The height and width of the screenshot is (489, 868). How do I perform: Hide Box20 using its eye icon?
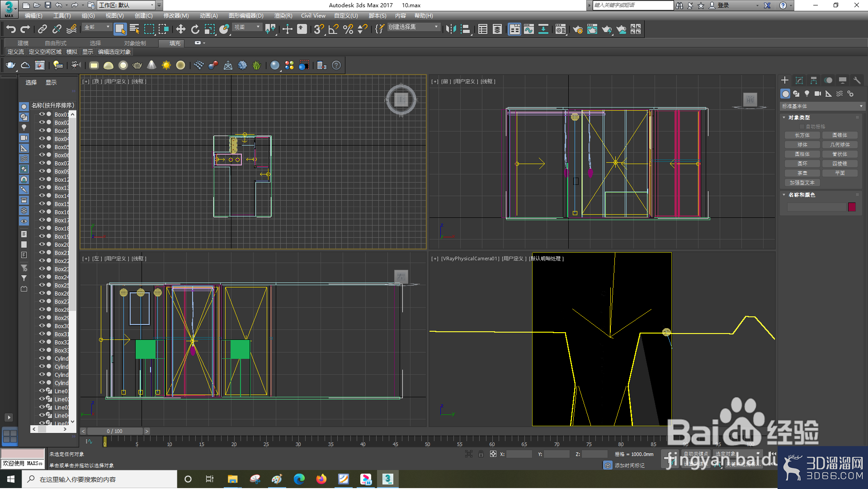pos(42,244)
